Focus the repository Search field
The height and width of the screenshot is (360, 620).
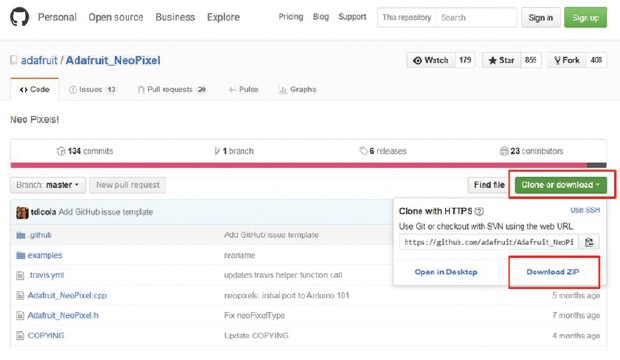[x=476, y=17]
